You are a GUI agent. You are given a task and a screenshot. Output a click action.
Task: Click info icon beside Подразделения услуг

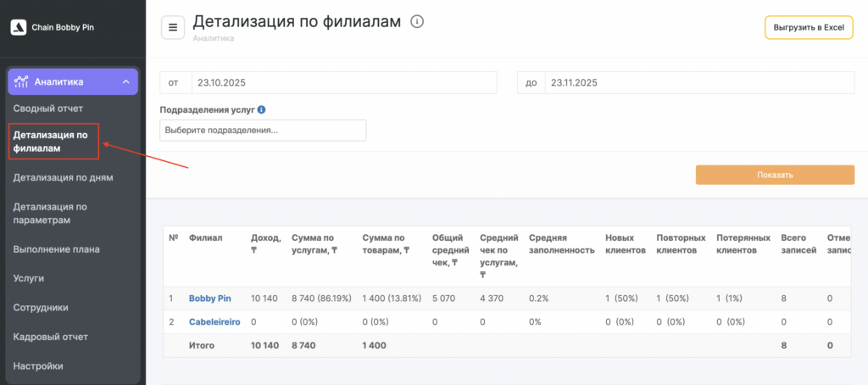[x=261, y=109]
